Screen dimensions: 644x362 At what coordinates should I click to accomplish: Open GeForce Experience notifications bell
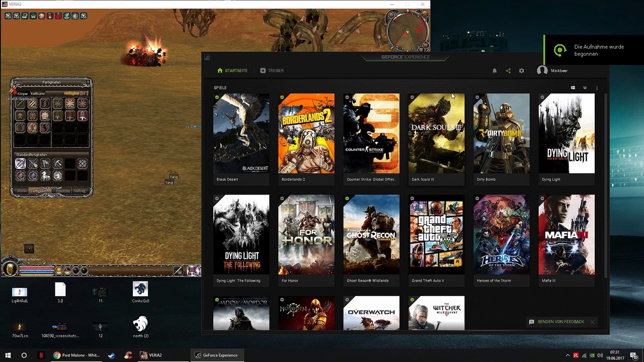click(495, 71)
